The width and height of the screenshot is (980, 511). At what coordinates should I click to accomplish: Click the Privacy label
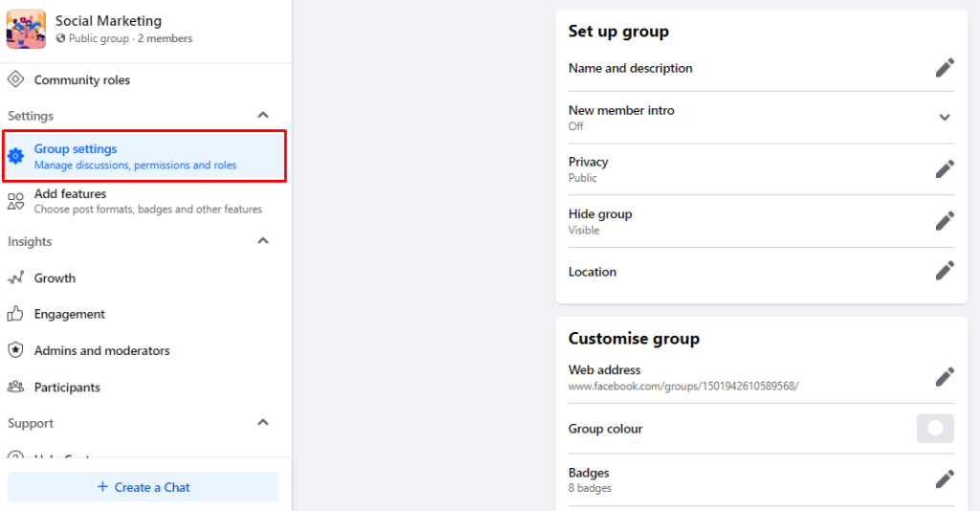[589, 162]
